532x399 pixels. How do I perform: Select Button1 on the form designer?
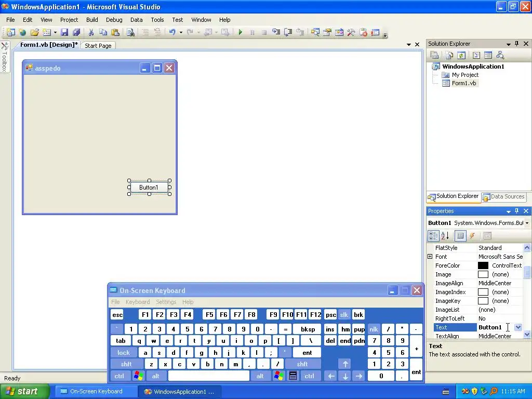pos(149,187)
